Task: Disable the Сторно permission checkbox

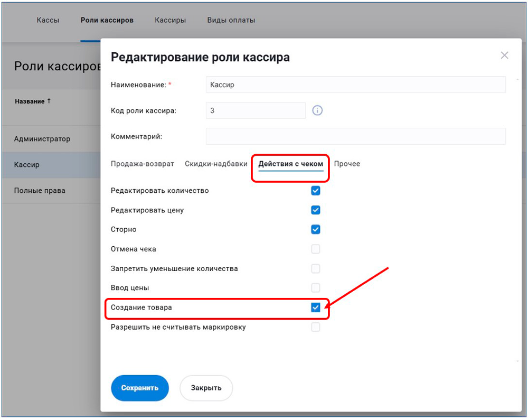Action: tap(316, 230)
